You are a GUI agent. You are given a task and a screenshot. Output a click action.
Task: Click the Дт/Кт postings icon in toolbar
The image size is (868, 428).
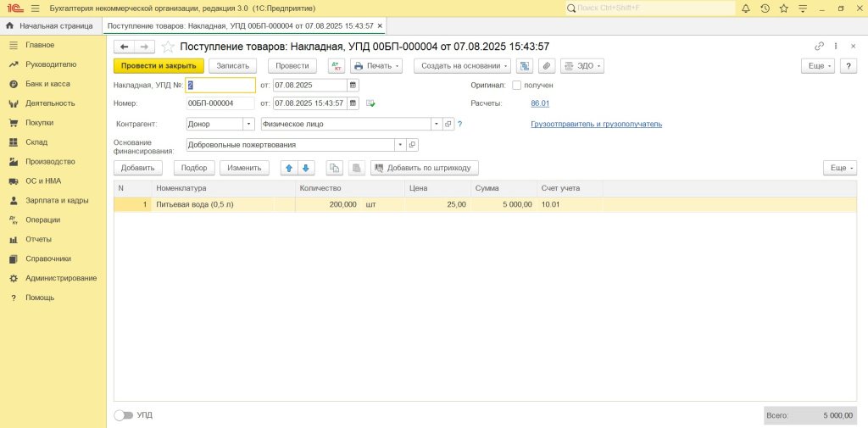click(x=337, y=65)
